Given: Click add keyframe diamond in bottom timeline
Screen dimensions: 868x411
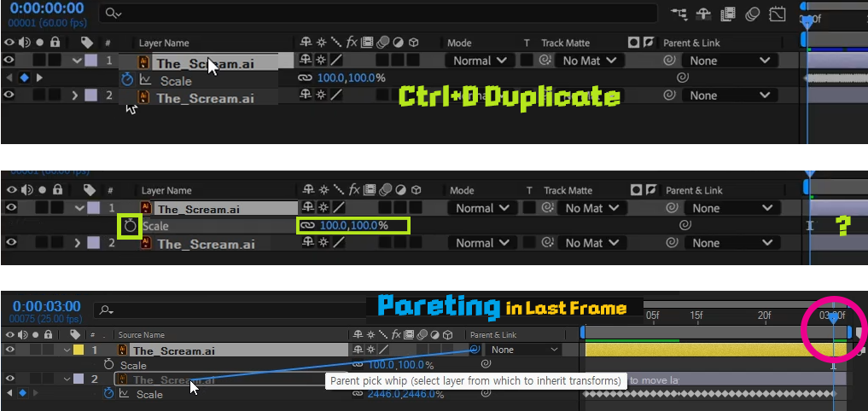Looking at the screenshot, I should (22, 393).
